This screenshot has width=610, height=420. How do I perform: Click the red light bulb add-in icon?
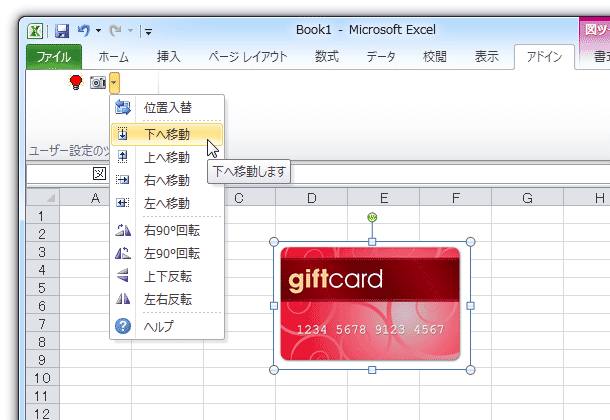coord(76,82)
